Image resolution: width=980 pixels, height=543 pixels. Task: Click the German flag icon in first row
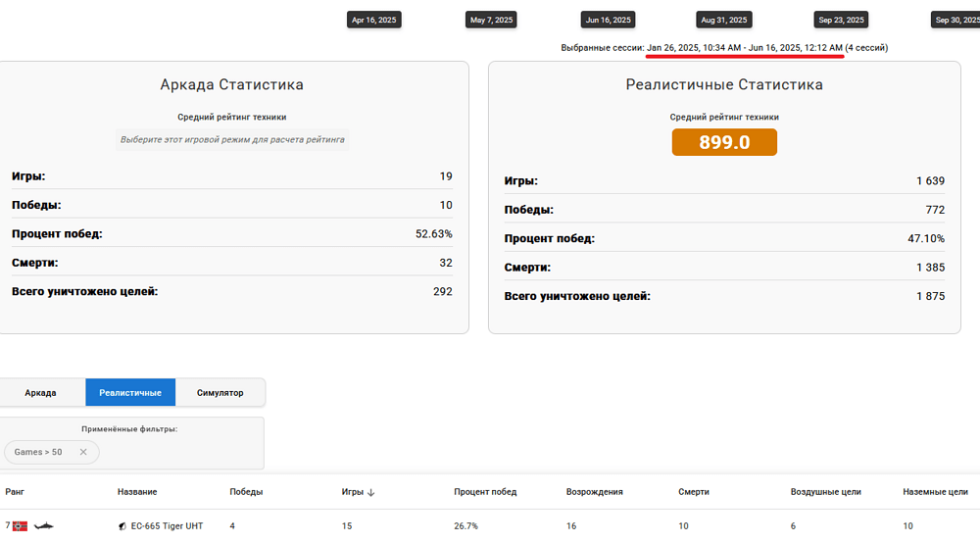20,526
